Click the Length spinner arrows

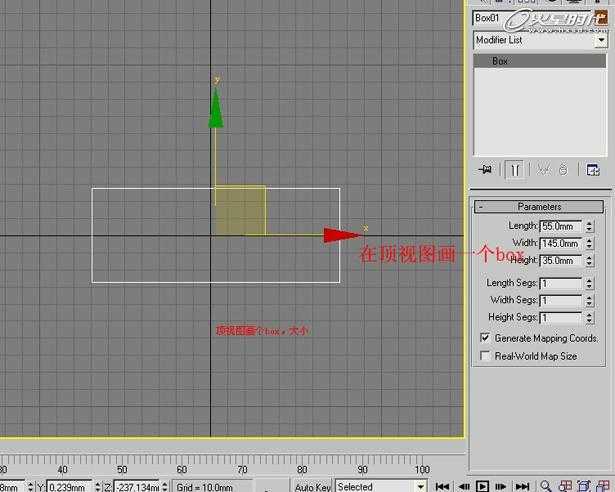coord(589,226)
